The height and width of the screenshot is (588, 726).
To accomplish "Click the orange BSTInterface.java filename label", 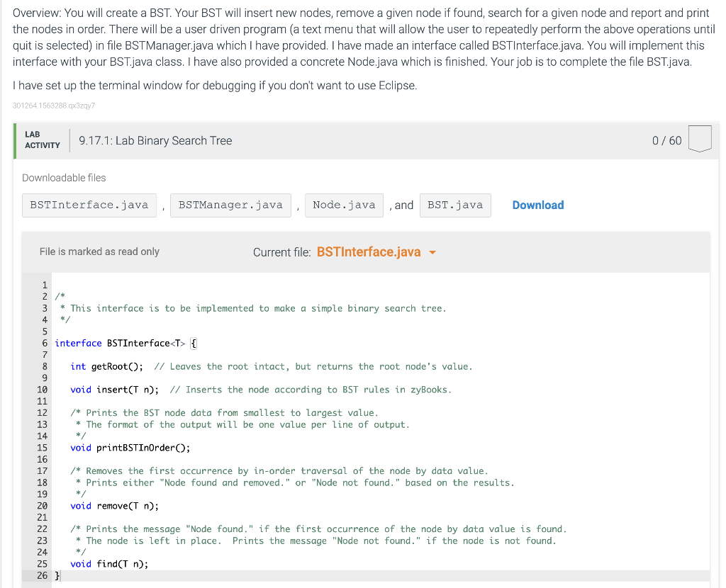I will click(369, 251).
